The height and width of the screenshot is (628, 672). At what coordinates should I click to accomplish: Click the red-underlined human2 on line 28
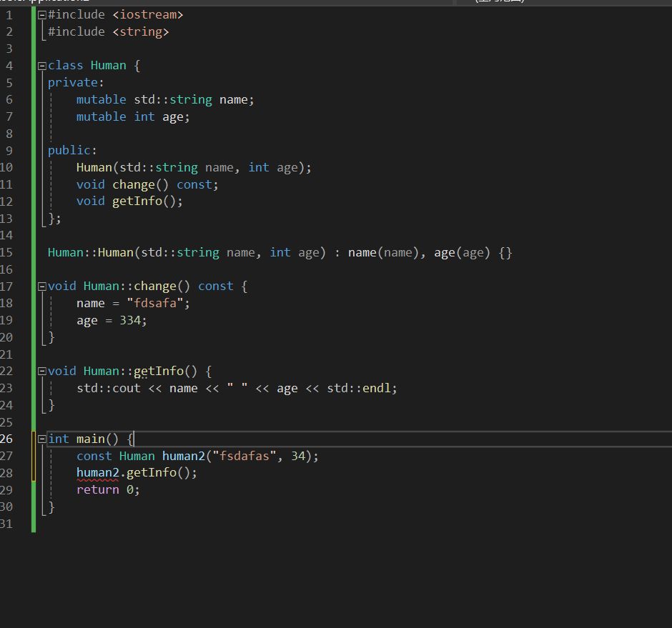[97, 473]
